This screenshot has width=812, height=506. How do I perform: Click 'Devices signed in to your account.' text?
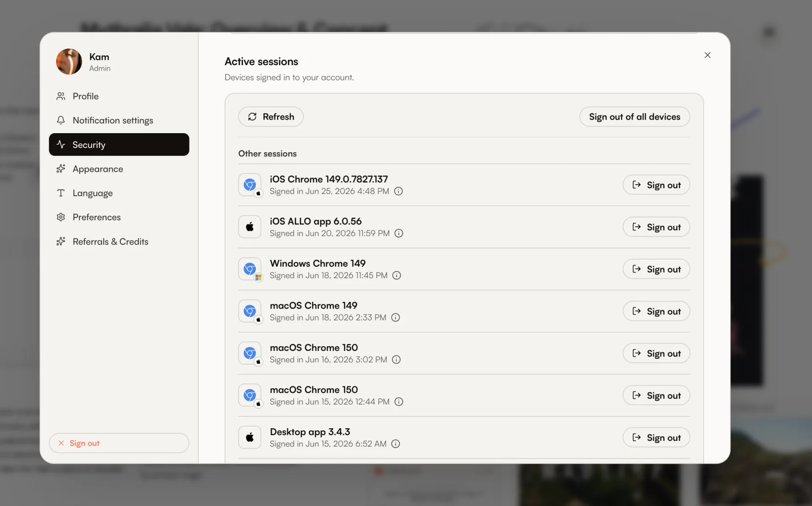pos(289,77)
